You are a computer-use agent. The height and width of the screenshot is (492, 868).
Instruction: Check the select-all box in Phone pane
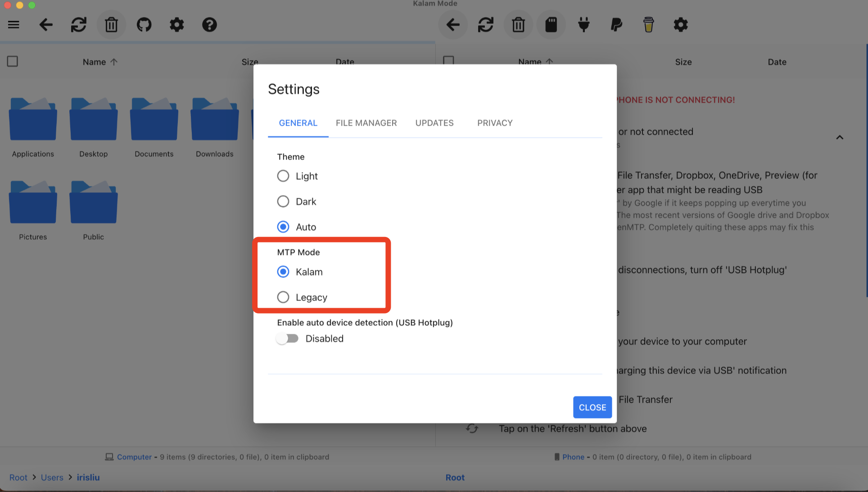point(448,60)
